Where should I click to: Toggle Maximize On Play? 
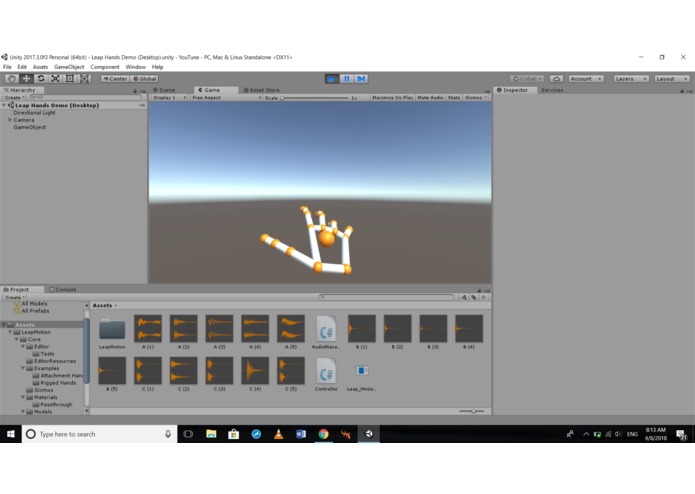pos(392,97)
